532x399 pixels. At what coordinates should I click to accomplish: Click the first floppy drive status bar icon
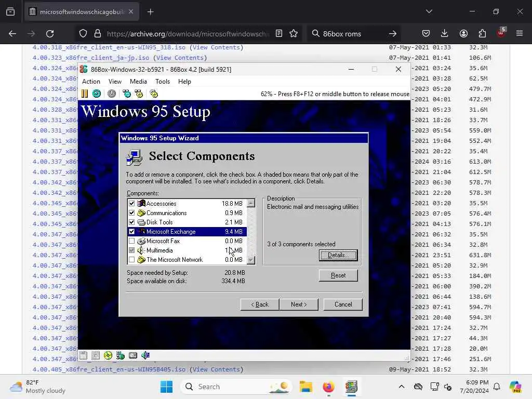point(83,355)
